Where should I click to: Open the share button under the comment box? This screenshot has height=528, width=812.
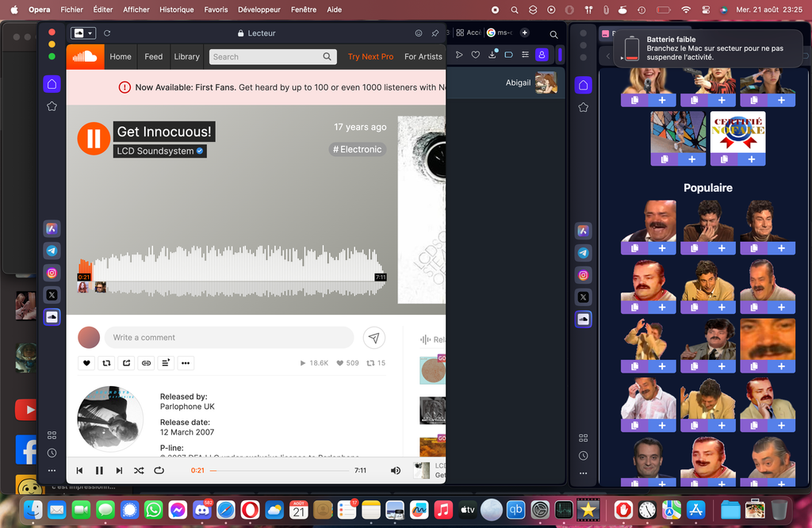click(126, 363)
